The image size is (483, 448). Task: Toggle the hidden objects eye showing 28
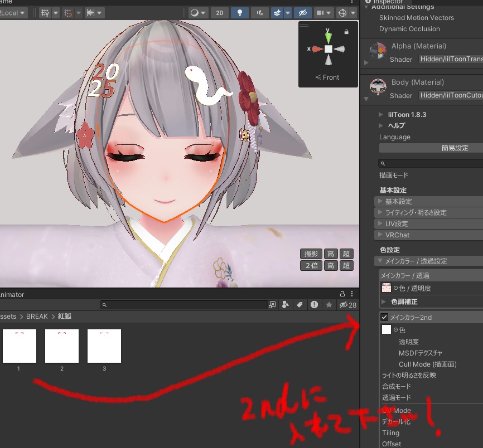[344, 305]
